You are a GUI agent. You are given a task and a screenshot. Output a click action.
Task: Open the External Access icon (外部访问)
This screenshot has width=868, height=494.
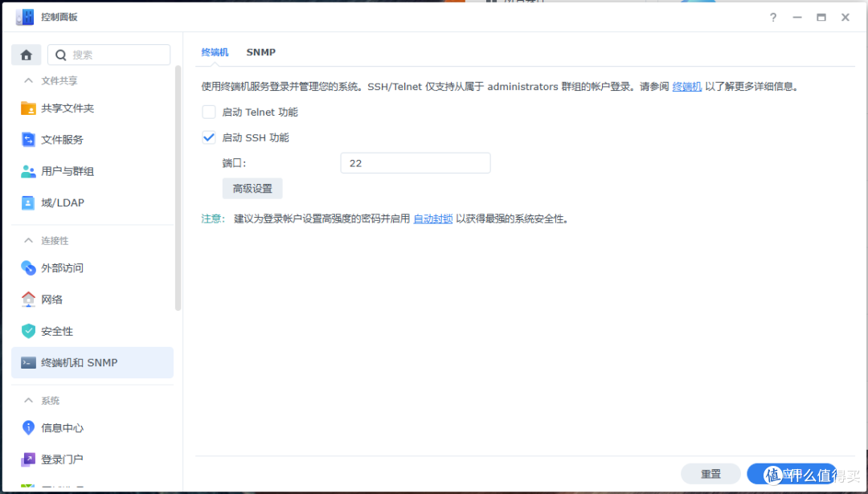[28, 268]
